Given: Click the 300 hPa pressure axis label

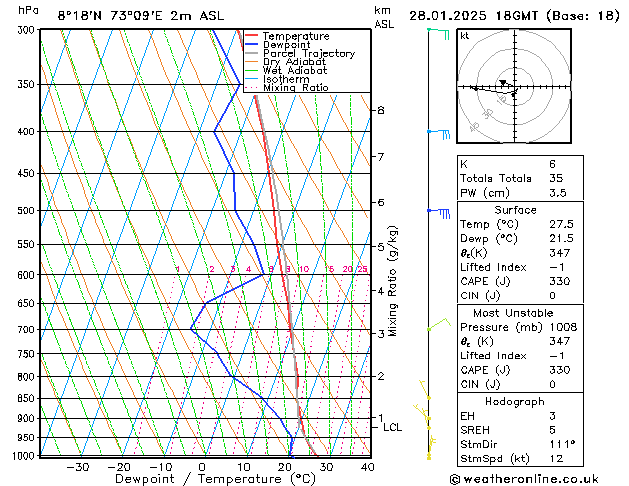Looking at the screenshot, I should (x=28, y=30).
